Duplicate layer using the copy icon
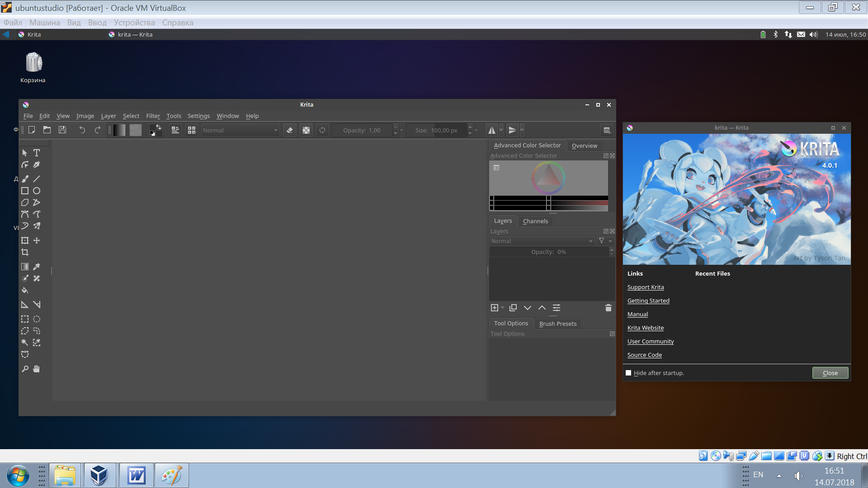868x488 pixels. point(513,308)
